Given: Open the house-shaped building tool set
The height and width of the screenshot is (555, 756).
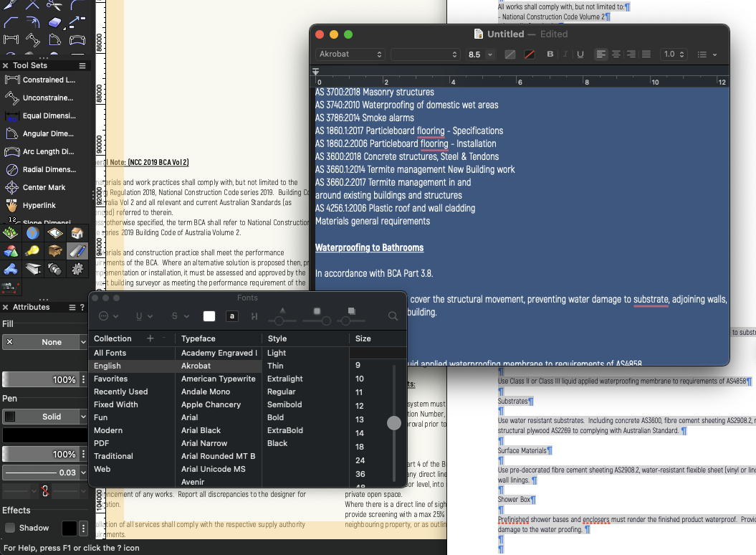Looking at the screenshot, I should [x=77, y=233].
